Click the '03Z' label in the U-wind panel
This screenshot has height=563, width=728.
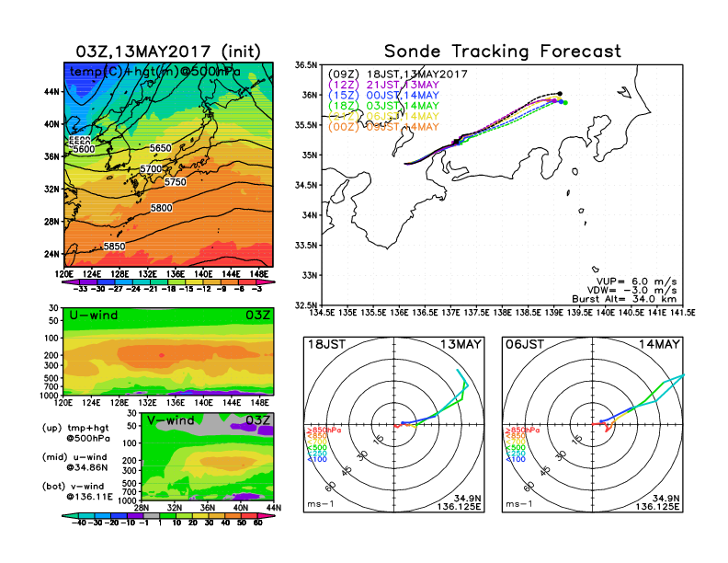(x=257, y=315)
